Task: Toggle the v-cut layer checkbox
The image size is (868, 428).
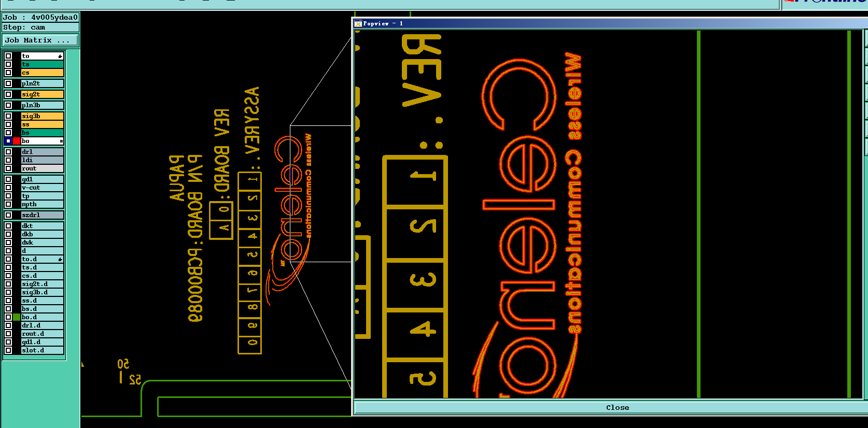Action: pos(8,188)
